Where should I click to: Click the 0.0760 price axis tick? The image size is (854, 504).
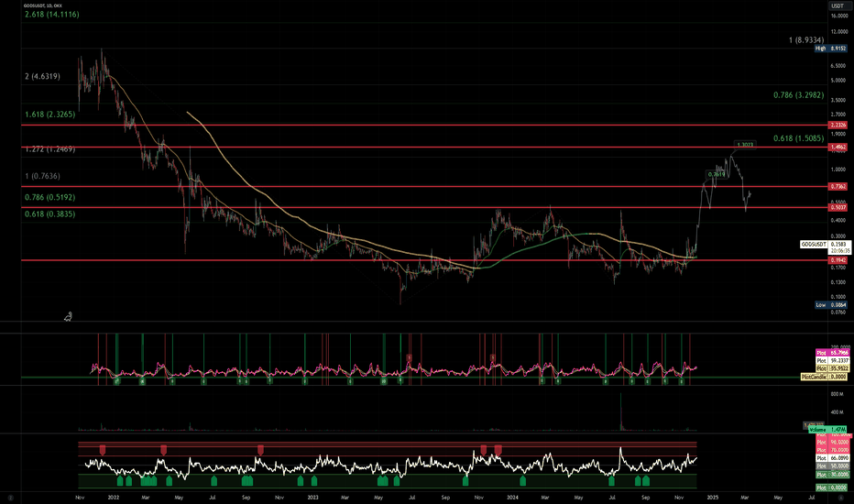[x=838, y=312]
